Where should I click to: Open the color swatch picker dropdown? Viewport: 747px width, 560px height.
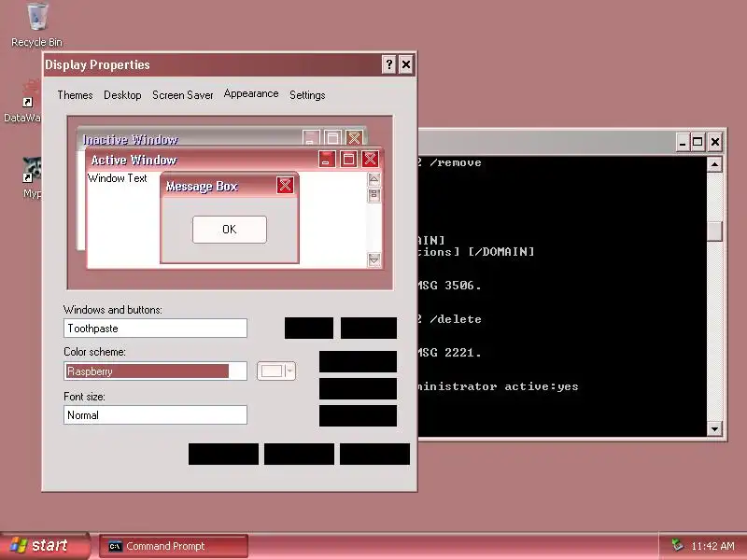click(276, 371)
